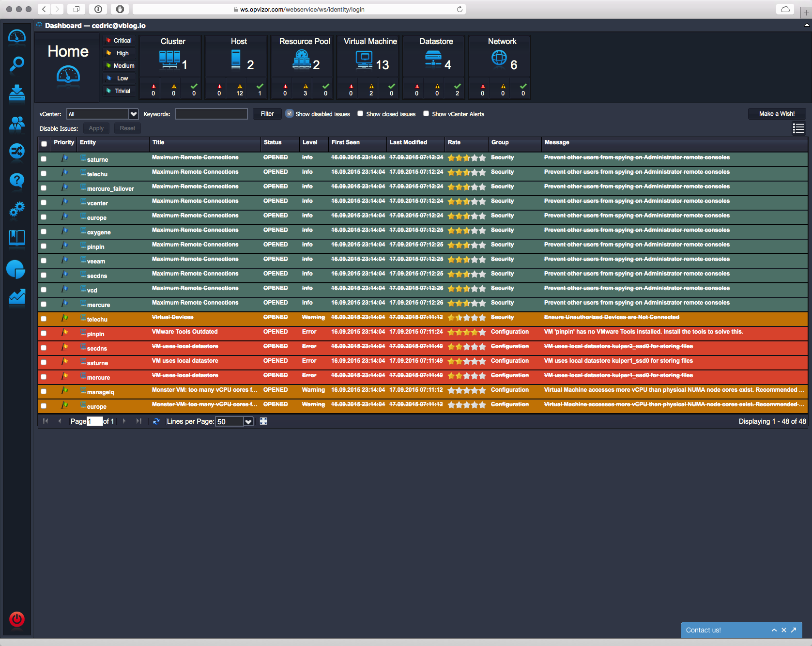Viewport: 812px width, 646px height.
Task: Open the pie chart report icon
Action: click(16, 269)
